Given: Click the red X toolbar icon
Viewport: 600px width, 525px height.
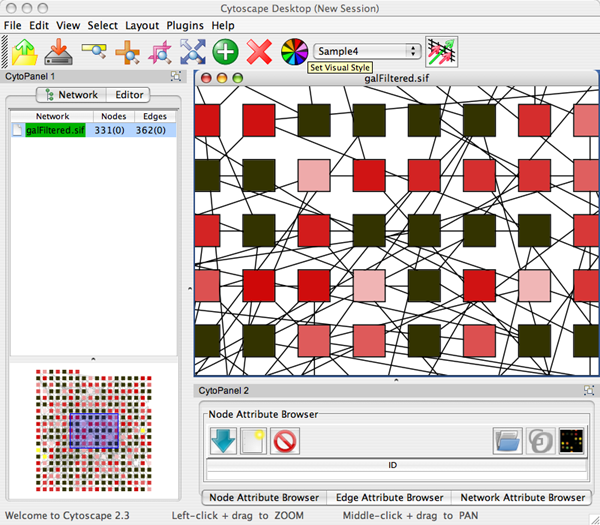Looking at the screenshot, I should click(259, 51).
